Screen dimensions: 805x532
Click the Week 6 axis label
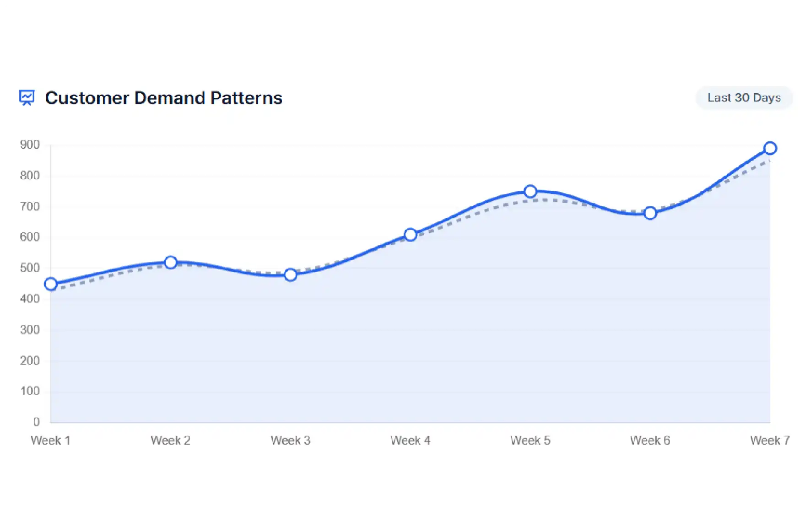coord(650,440)
